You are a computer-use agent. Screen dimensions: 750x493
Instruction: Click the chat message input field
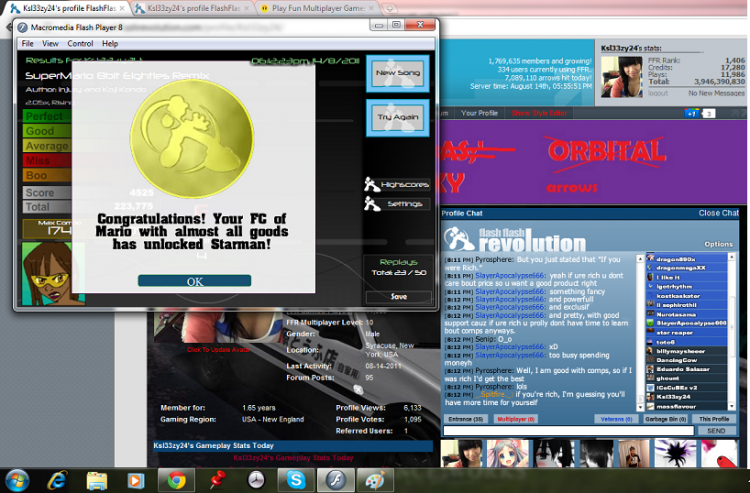pyautogui.click(x=568, y=431)
